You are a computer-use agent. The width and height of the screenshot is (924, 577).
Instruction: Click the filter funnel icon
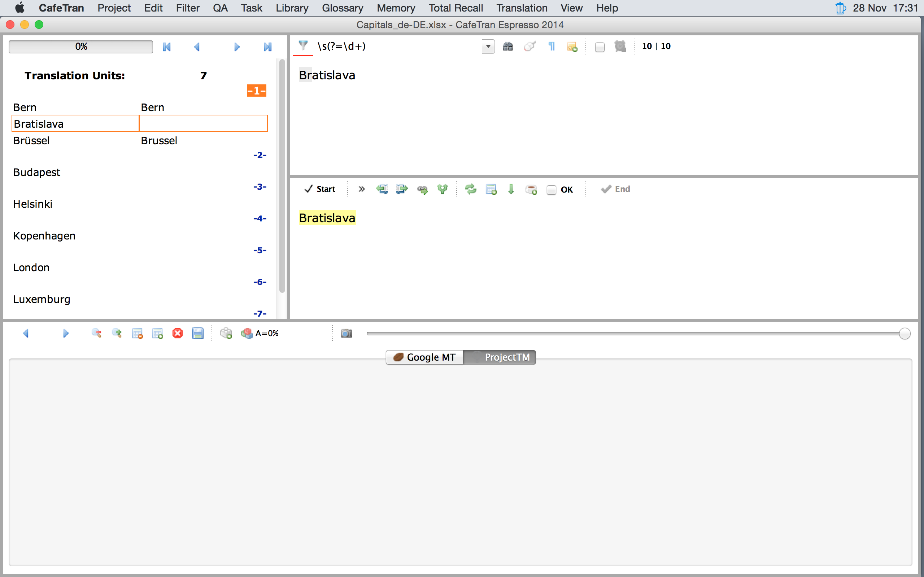click(x=303, y=46)
